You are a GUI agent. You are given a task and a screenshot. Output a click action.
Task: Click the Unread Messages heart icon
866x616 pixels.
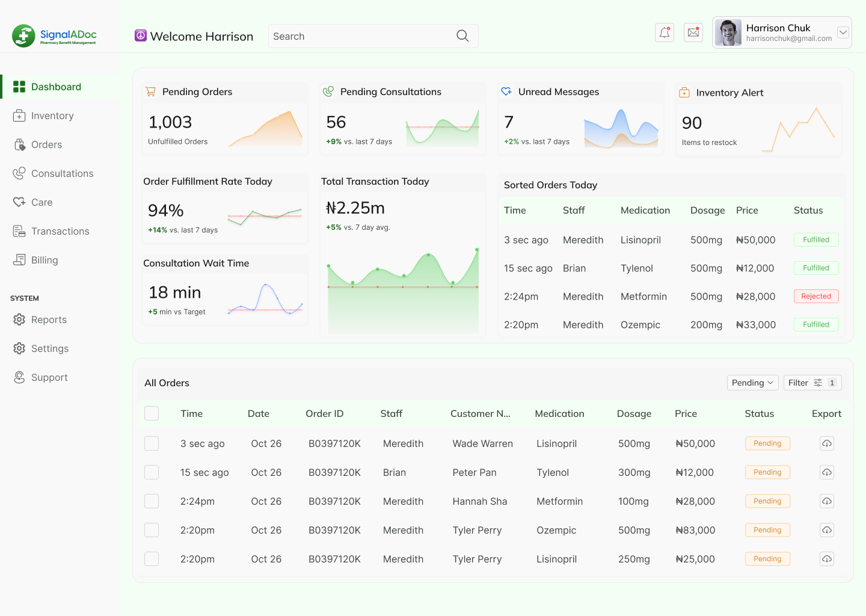point(506,91)
